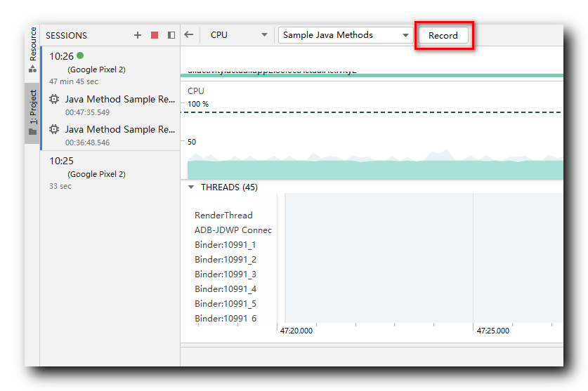Click the SESSIONS panel header label
588x391 pixels.
click(x=66, y=36)
